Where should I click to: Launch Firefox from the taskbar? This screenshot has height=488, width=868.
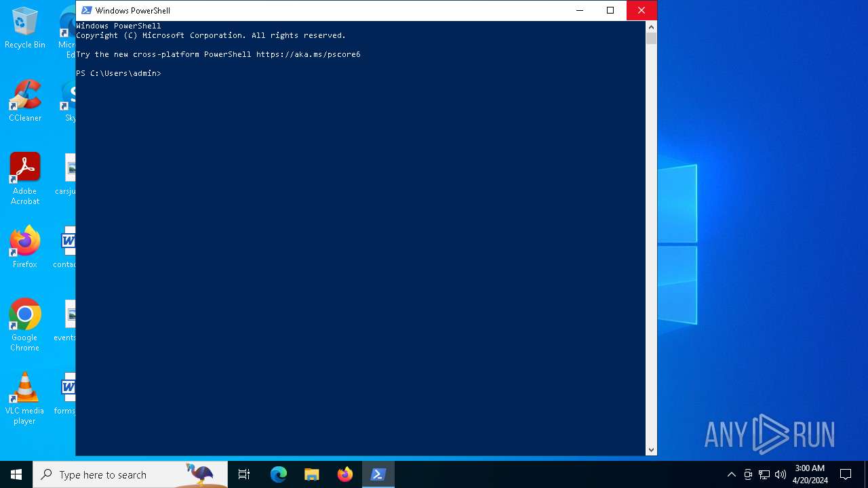coord(345,474)
